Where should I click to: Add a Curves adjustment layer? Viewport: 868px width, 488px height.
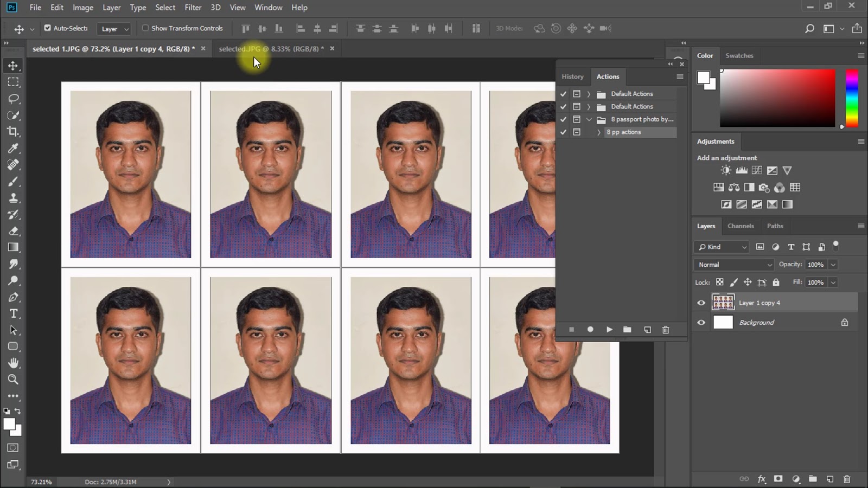[757, 170]
